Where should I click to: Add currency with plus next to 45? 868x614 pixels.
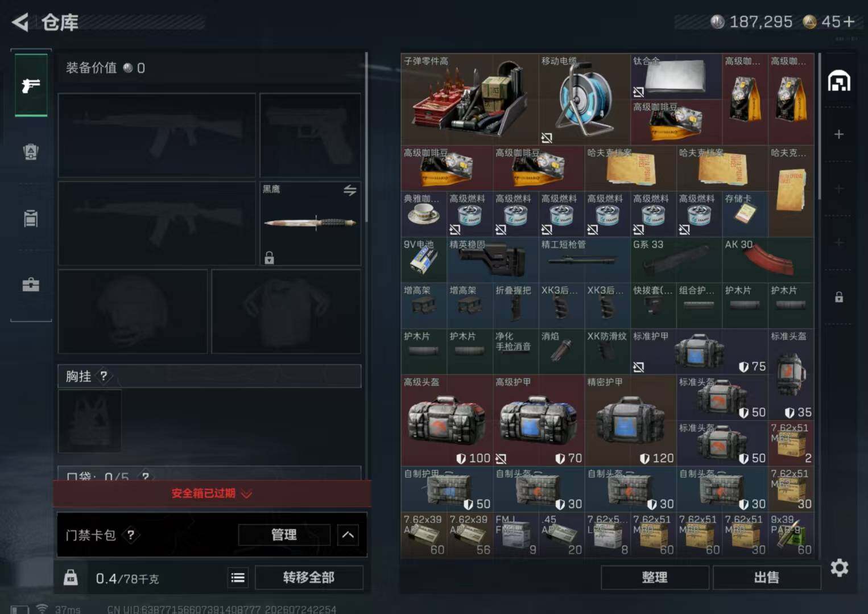[849, 22]
